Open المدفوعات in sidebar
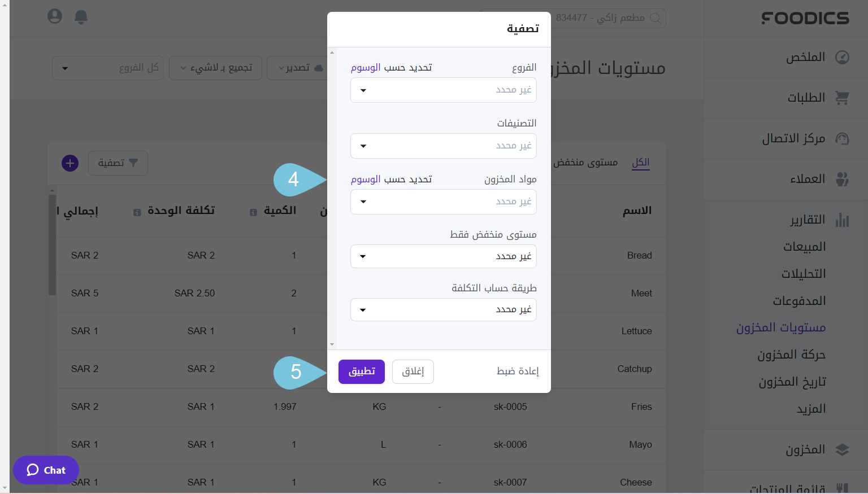Screen dimensions: 868x494 coord(800,301)
